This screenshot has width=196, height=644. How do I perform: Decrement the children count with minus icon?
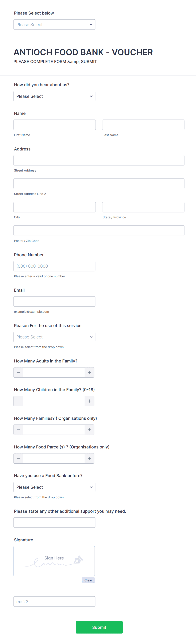pos(18,401)
